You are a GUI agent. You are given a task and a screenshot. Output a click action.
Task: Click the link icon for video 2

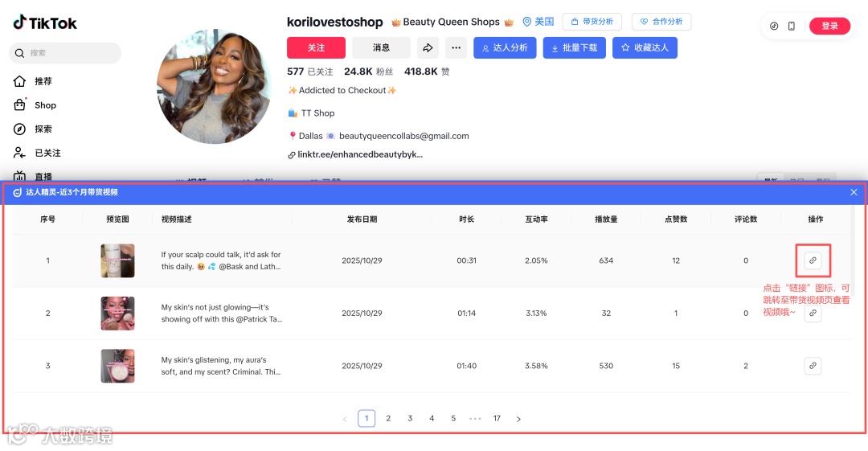813,313
